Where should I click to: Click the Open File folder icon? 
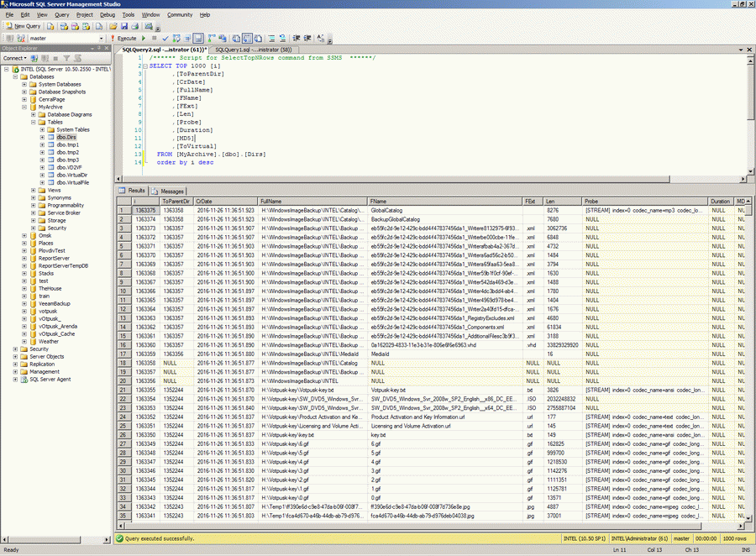tap(113, 26)
